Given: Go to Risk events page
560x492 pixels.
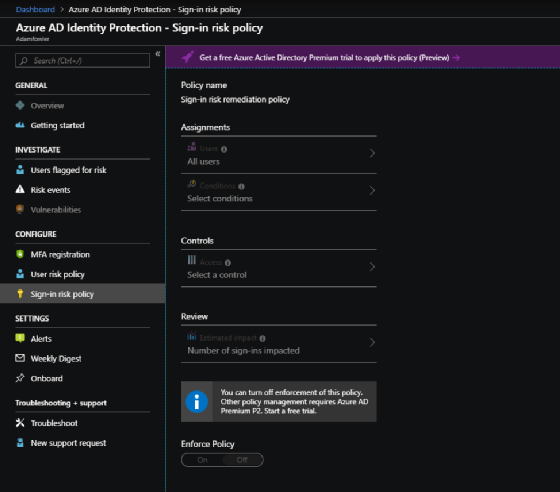Looking at the screenshot, I should pos(82,190).
